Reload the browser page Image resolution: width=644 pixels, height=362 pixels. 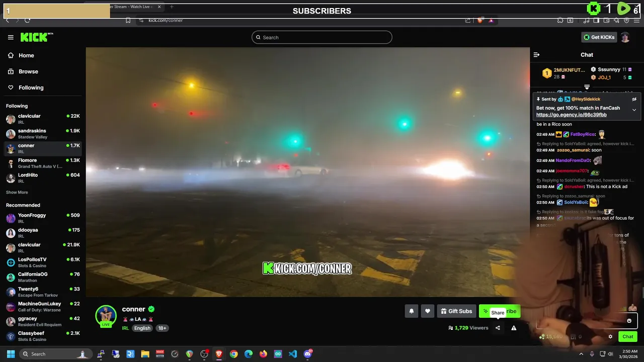[27, 20]
